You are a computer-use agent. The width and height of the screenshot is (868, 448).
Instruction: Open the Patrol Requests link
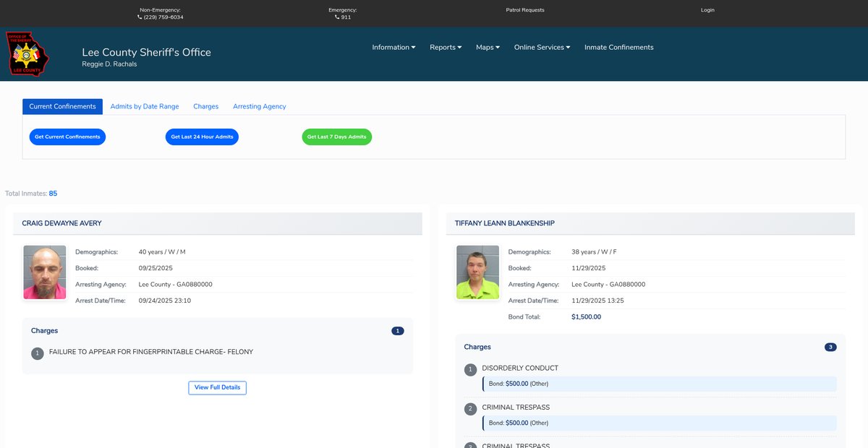525,10
